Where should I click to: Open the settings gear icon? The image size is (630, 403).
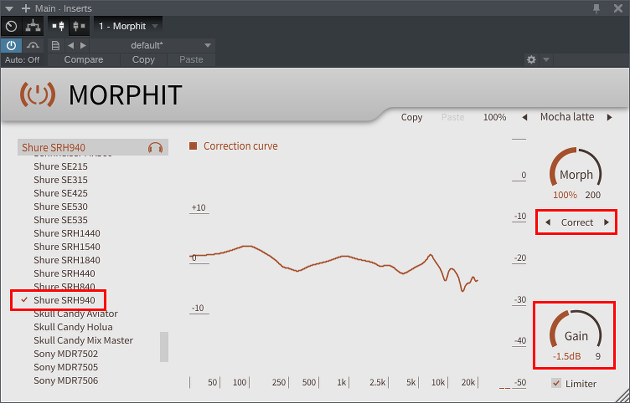[531, 60]
